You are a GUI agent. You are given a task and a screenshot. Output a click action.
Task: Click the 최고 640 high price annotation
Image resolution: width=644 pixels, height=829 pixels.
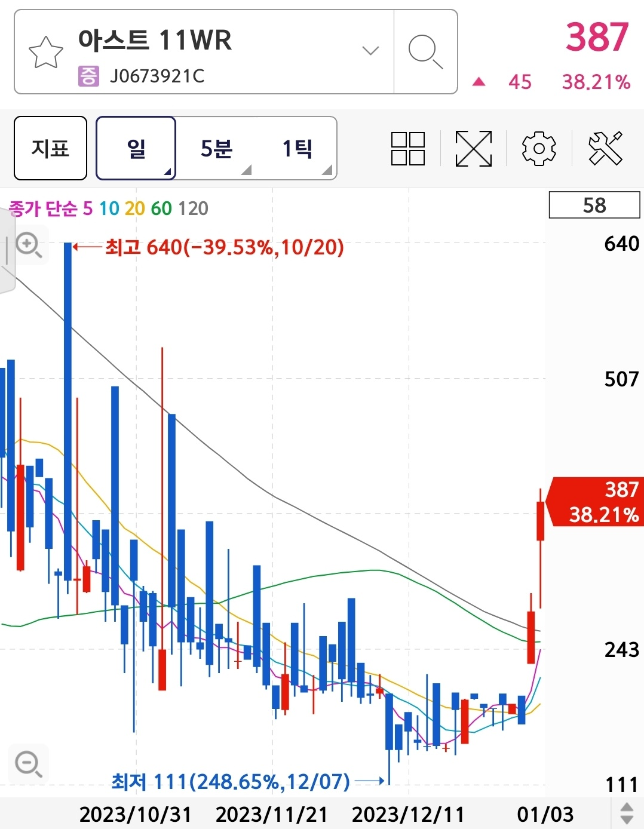224,247
